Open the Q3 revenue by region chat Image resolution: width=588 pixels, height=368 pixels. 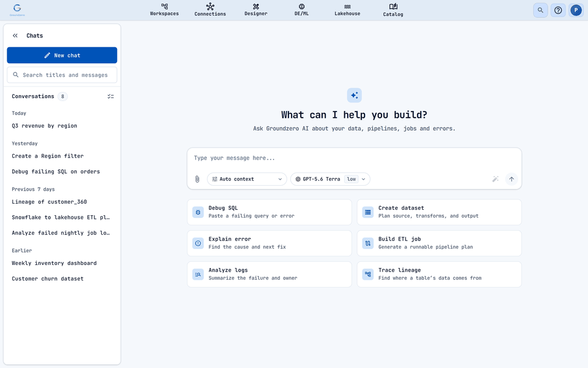(x=62, y=126)
